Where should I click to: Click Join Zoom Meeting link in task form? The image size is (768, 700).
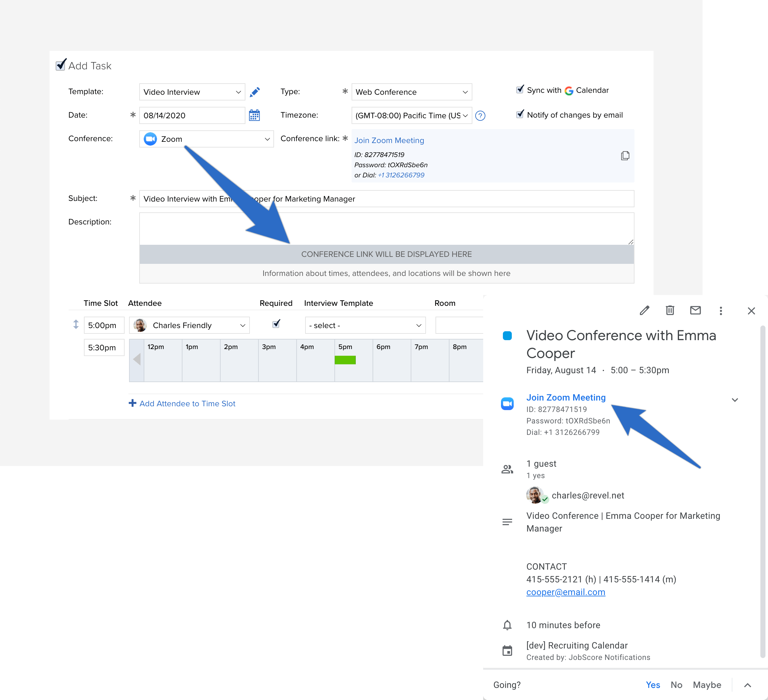pyautogui.click(x=389, y=140)
